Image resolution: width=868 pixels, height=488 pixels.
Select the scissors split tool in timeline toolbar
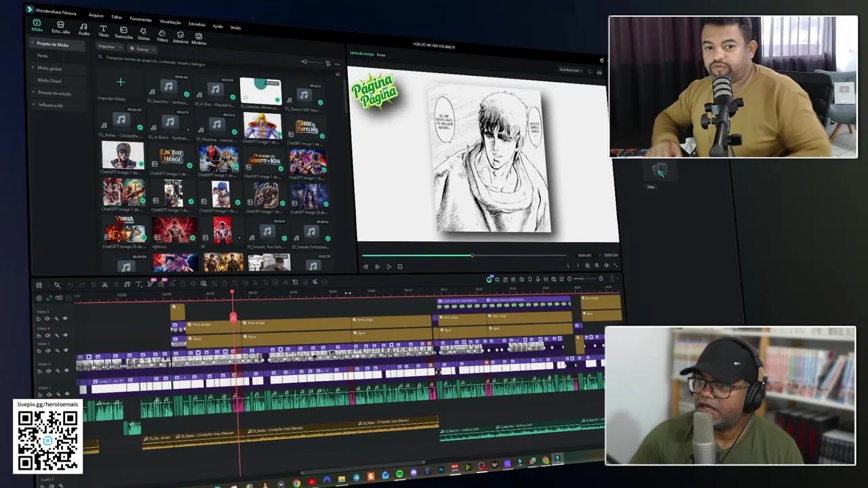pyautogui.click(x=104, y=285)
